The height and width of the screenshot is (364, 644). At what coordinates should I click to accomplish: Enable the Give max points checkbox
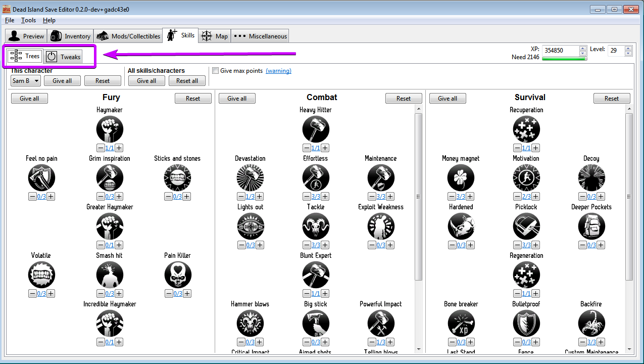coord(216,71)
